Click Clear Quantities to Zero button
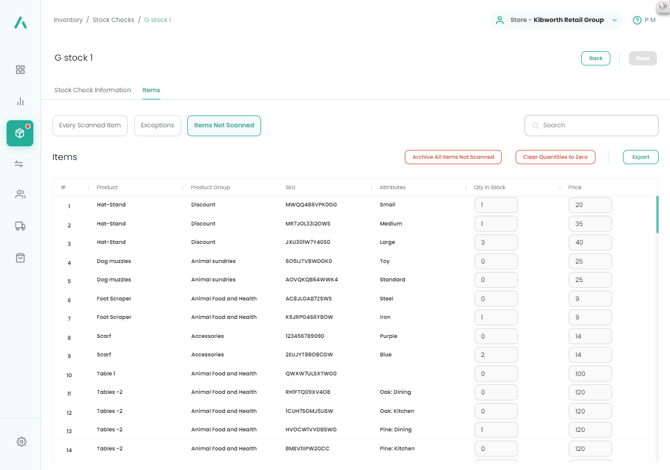Screen dimensions: 670x470 pos(555,157)
